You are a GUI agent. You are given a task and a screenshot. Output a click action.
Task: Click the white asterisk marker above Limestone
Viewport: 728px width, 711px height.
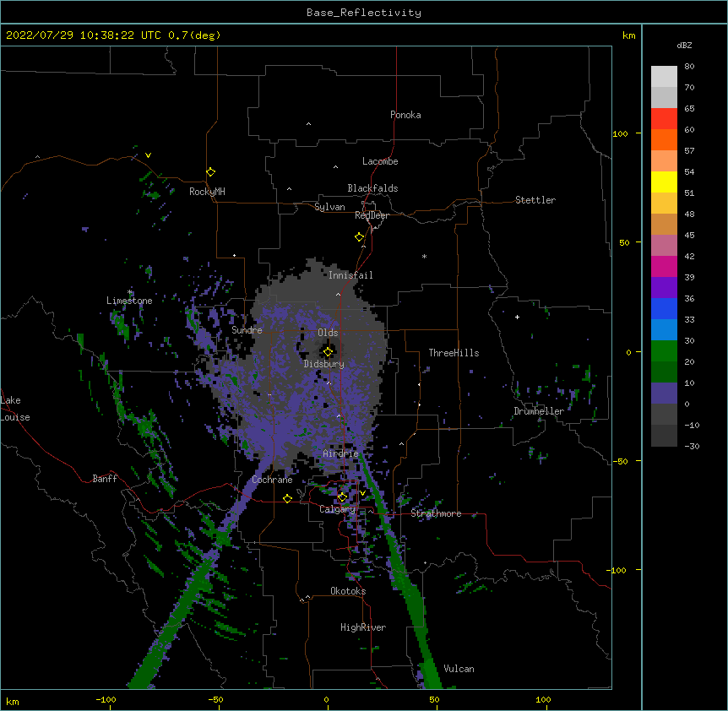pyautogui.click(x=129, y=292)
